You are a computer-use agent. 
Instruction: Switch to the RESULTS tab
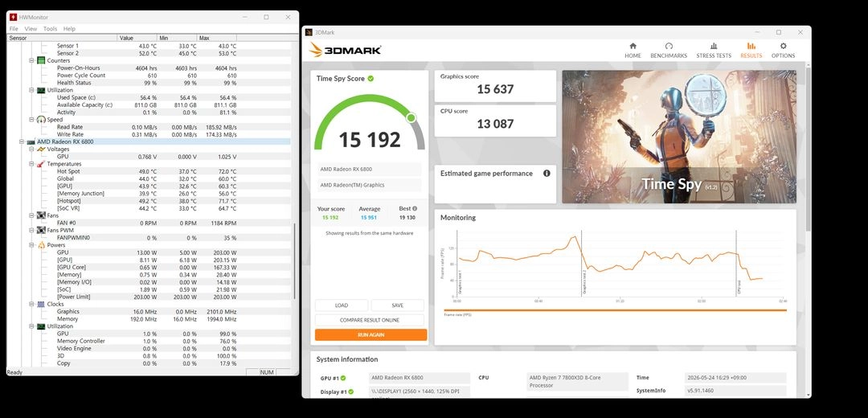coord(751,51)
